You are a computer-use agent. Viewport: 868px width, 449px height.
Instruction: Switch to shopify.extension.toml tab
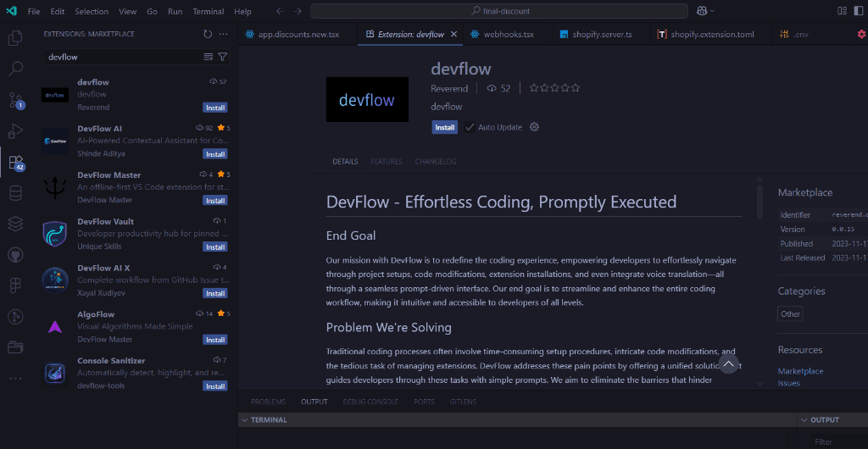709,34
